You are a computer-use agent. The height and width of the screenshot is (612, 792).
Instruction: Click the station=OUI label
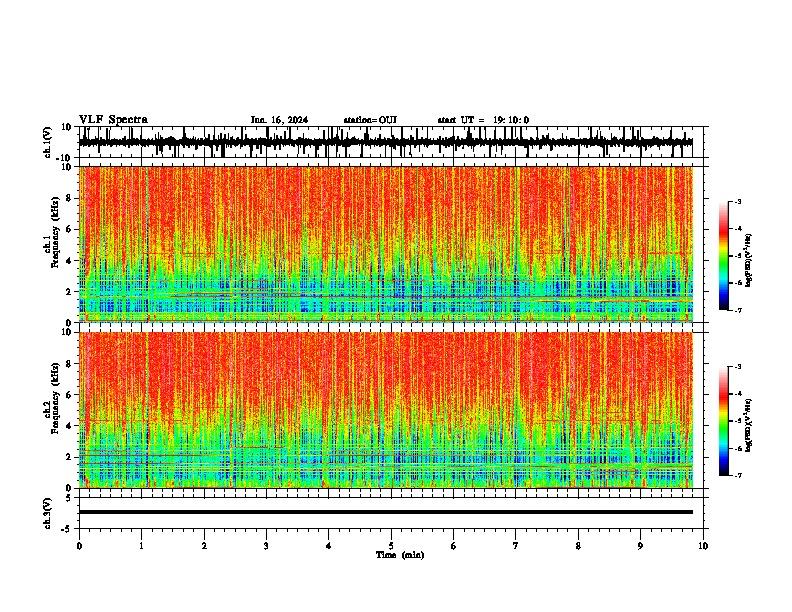[370, 120]
